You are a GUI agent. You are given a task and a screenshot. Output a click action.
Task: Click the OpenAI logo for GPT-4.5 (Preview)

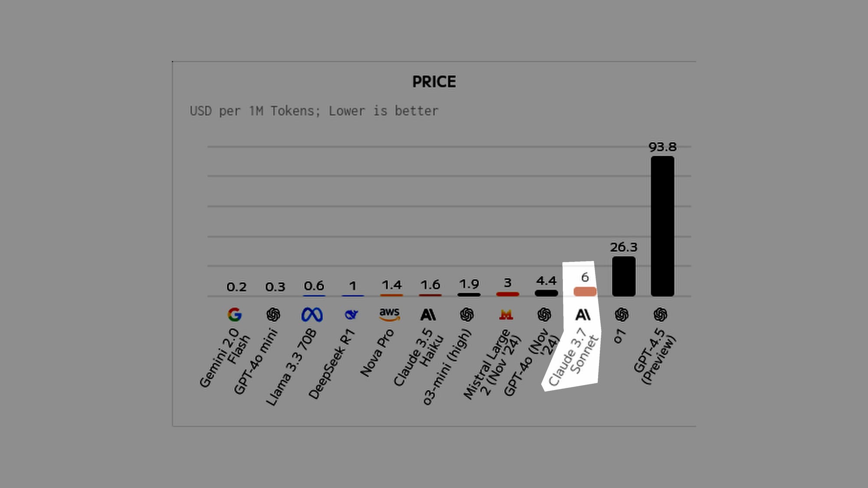click(661, 314)
